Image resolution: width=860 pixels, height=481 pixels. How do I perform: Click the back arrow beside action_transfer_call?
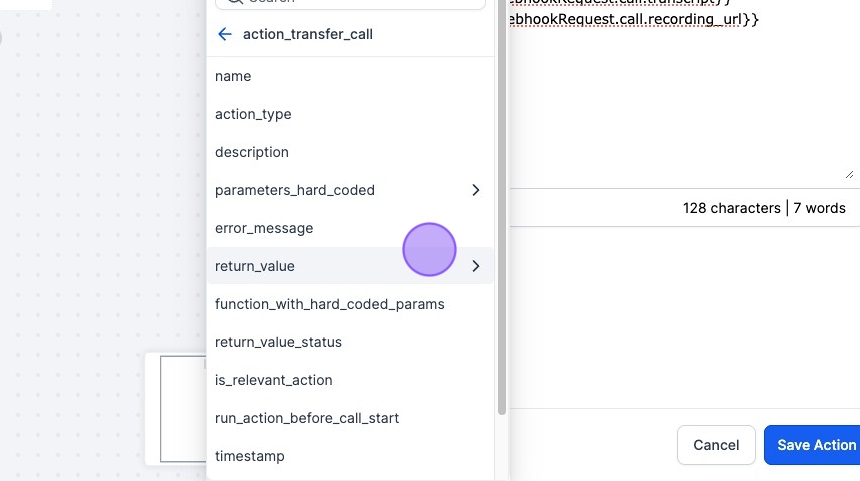tap(224, 34)
